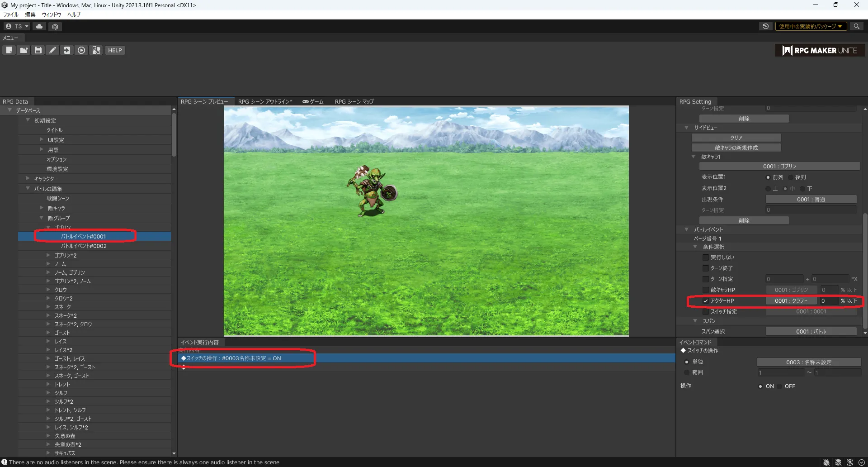Click the アクターHP percent input field
Viewport: 868px width, 467px height.
[x=828, y=300]
